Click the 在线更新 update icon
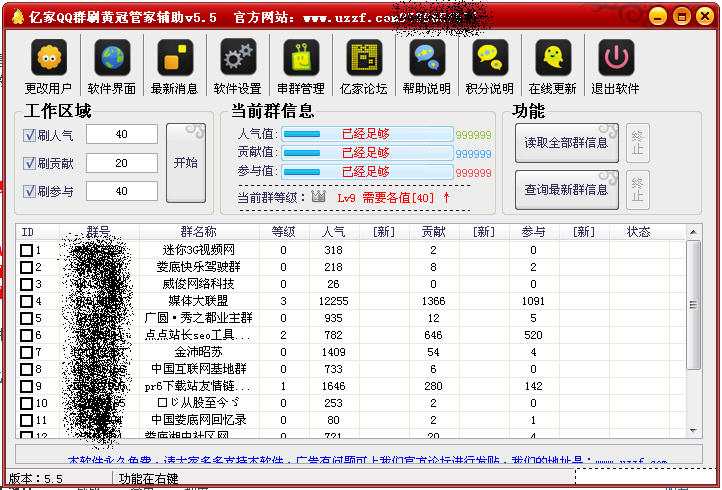Viewport: 722px width, 490px height. pos(553,58)
